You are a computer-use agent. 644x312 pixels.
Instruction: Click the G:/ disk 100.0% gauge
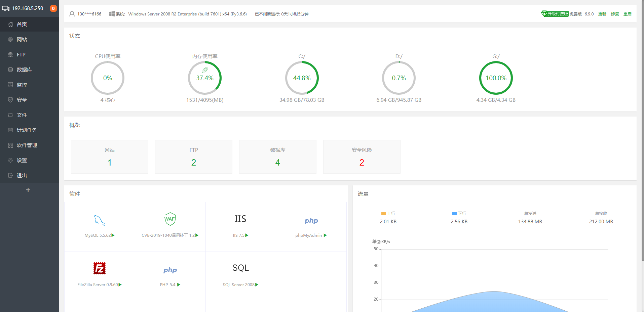pyautogui.click(x=496, y=78)
